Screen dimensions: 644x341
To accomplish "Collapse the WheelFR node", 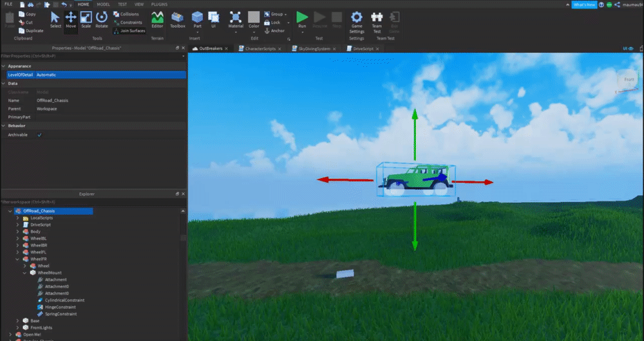I will click(17, 259).
